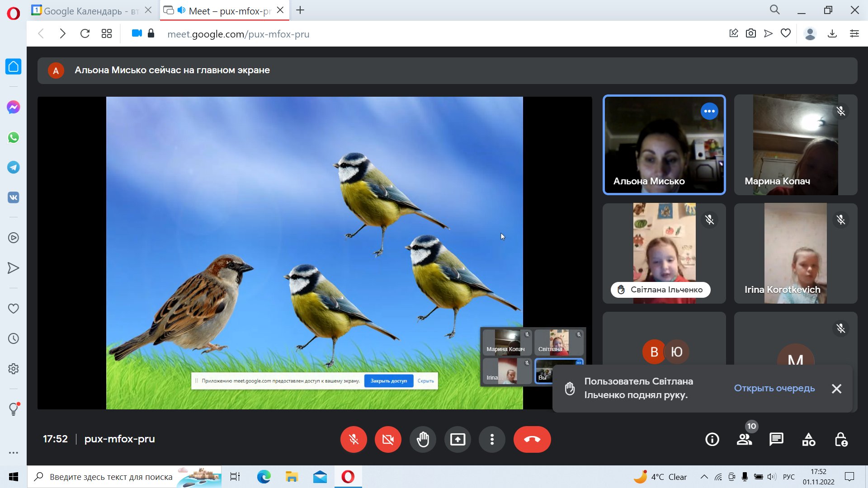Open meeting details info icon
Image resolution: width=868 pixels, height=488 pixels.
pos(712,439)
